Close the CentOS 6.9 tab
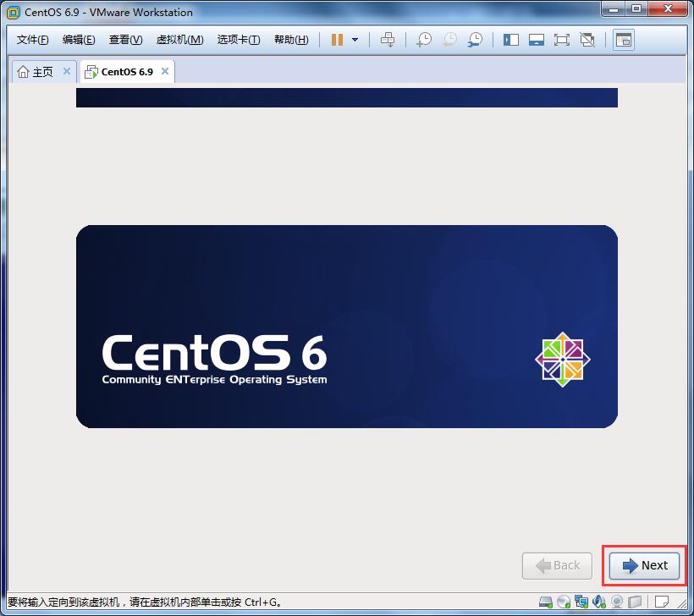Image resolution: width=694 pixels, height=616 pixels. tap(165, 71)
